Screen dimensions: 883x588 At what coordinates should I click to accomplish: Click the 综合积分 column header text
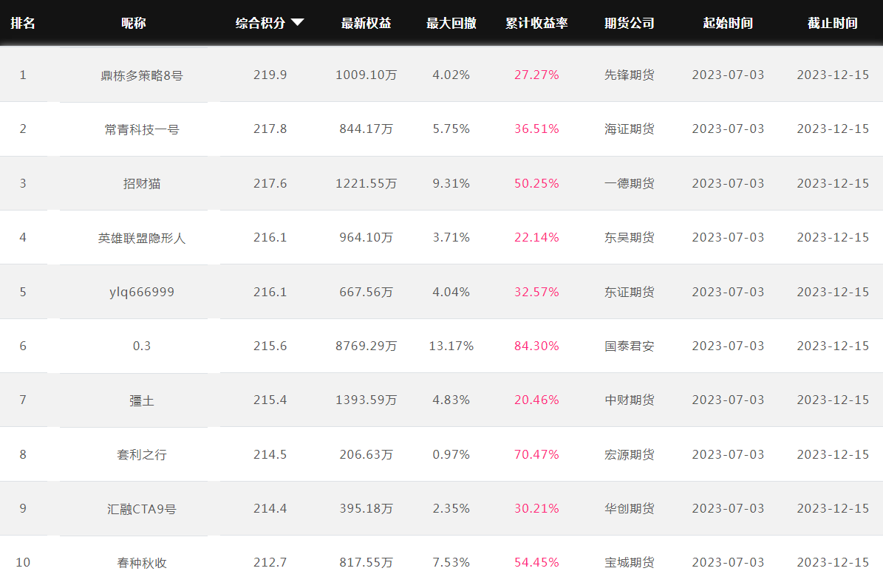(x=260, y=23)
